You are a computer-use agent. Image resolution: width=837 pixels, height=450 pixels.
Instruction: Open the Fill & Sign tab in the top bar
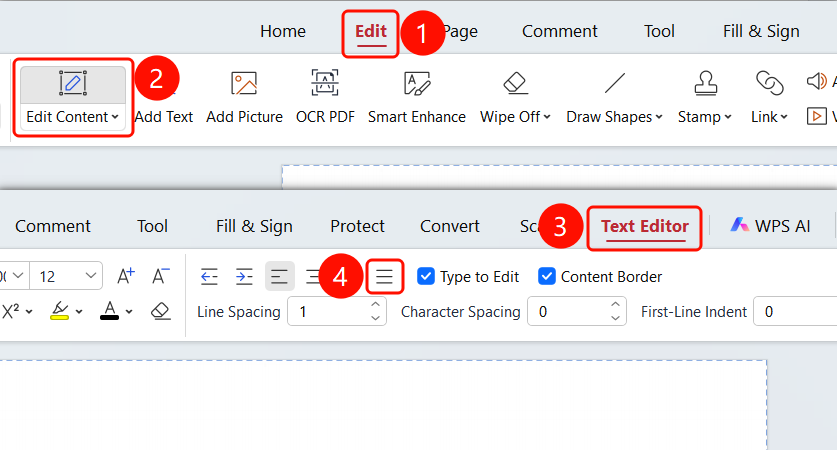[x=761, y=31]
